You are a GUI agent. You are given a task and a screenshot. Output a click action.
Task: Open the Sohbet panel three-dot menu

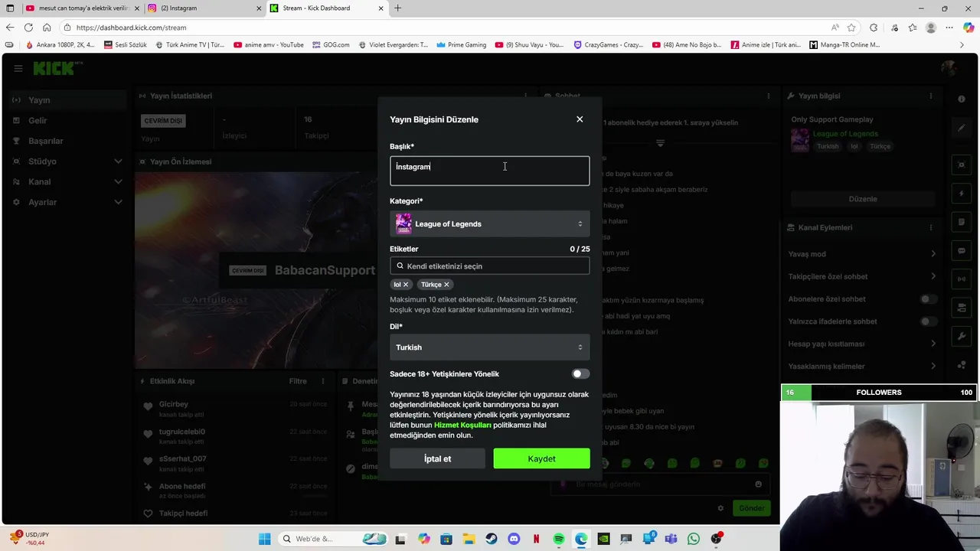tap(768, 96)
